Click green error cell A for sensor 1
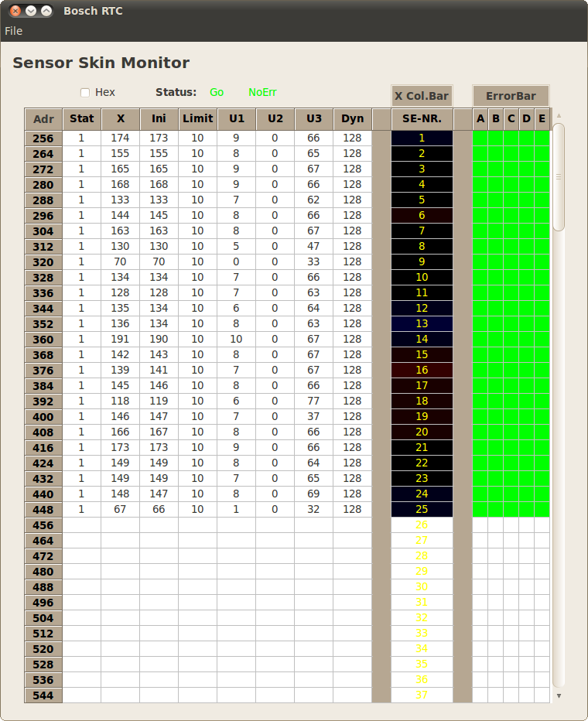Screen dimensions: 588x721 point(480,138)
